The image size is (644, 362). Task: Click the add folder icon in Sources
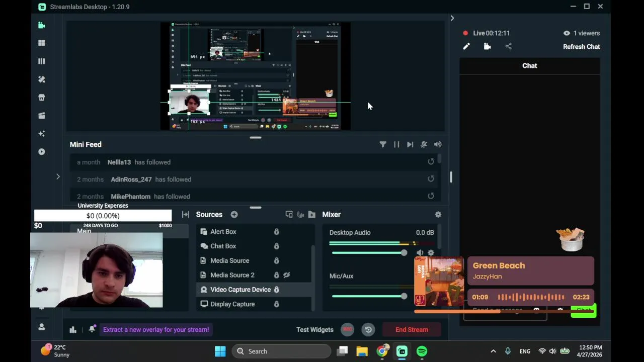(312, 215)
